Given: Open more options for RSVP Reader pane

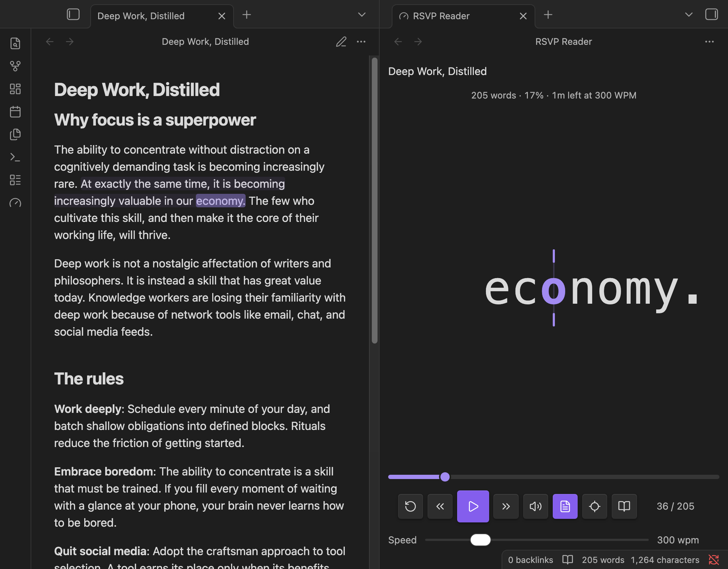Looking at the screenshot, I should pyautogui.click(x=710, y=42).
